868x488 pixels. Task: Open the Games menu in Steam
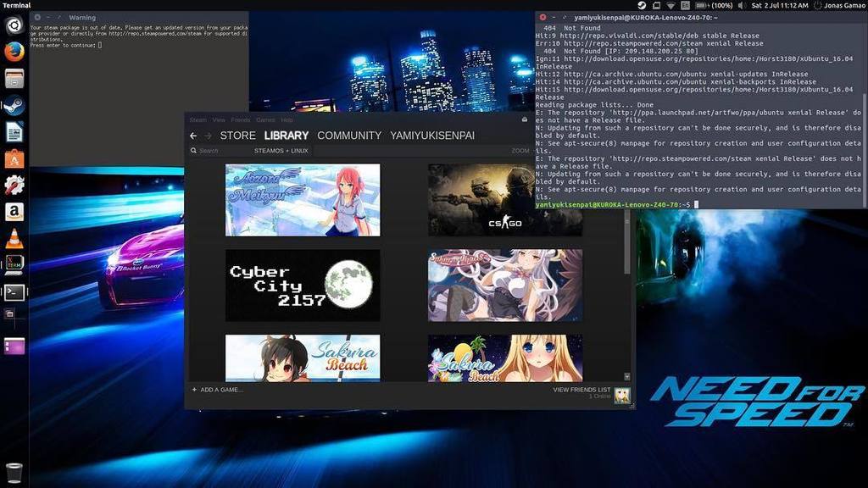click(x=265, y=120)
